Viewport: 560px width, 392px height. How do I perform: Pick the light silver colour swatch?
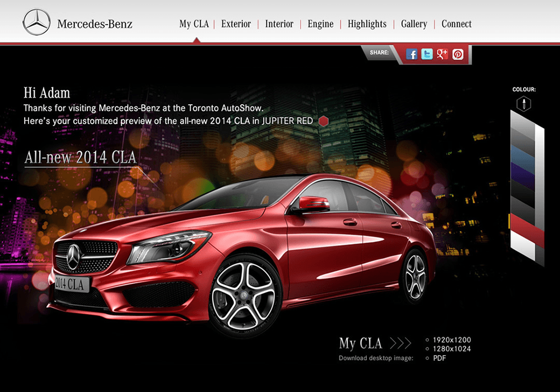[522, 125]
